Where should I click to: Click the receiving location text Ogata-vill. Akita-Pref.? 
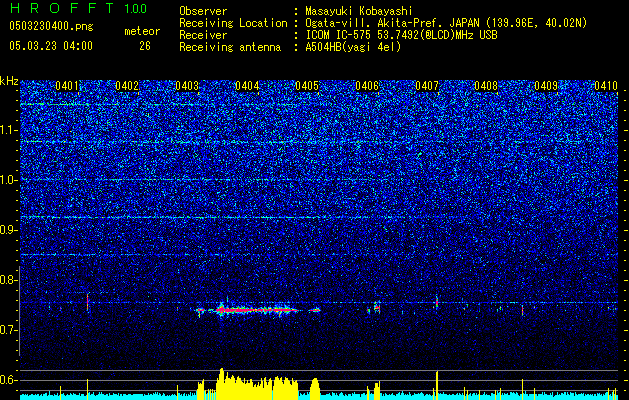pos(375,23)
